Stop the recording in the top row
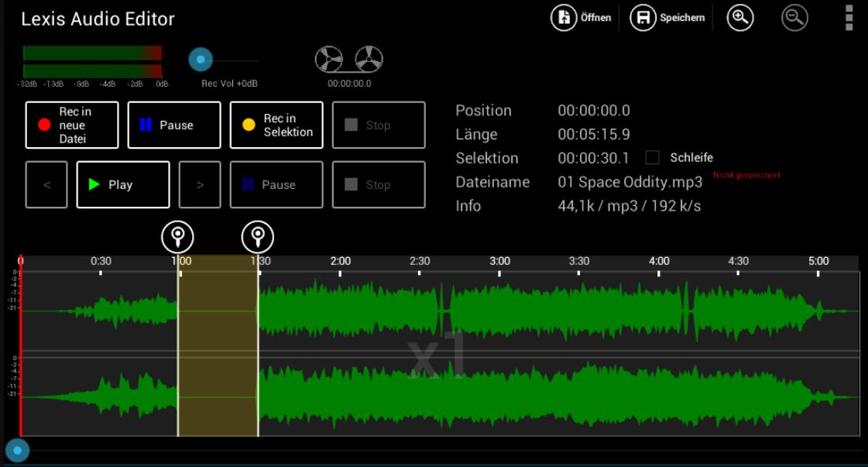868x467 pixels. point(379,125)
